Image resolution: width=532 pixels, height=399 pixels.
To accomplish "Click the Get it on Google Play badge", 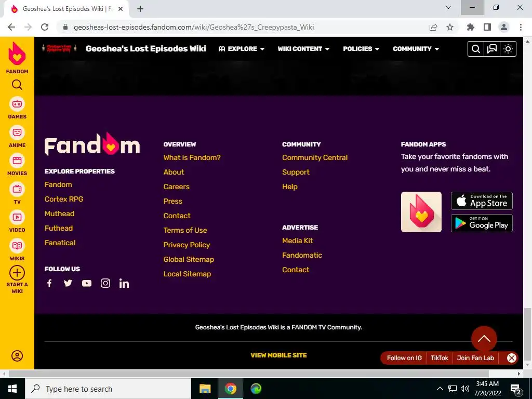I will 482,223.
